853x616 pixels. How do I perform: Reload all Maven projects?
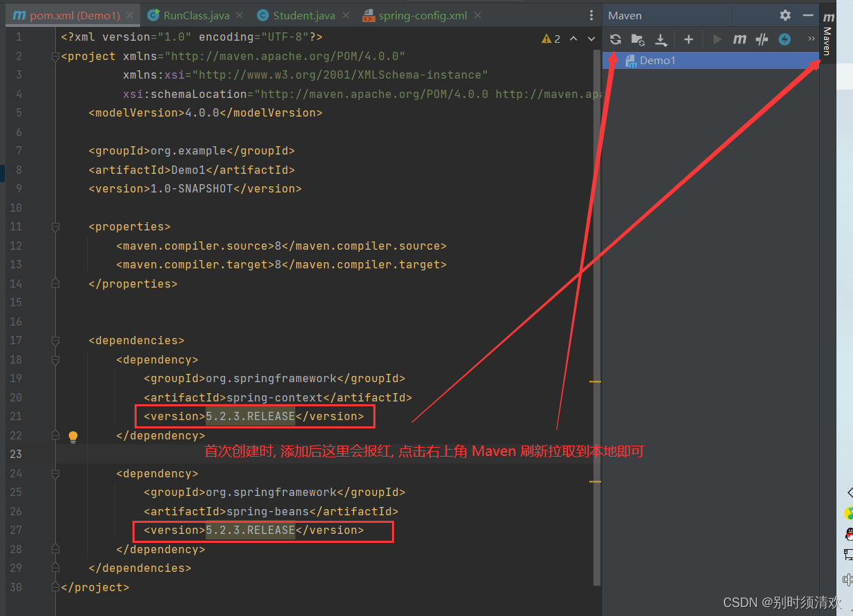tap(616, 39)
